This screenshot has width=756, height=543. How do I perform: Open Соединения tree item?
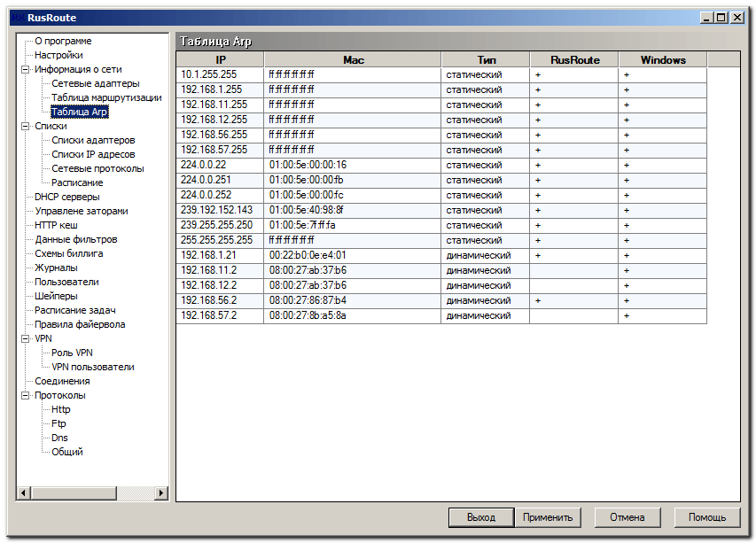(x=62, y=381)
